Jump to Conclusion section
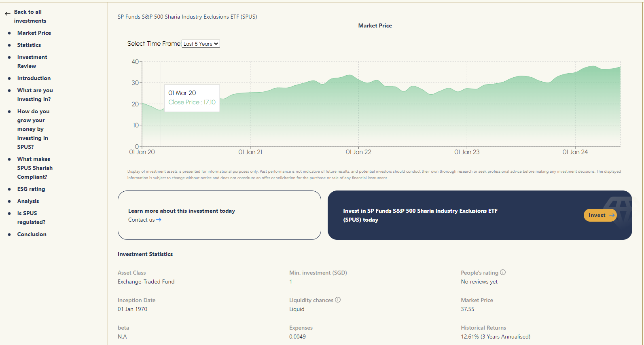Viewport: 644px width, 345px height. (32, 234)
